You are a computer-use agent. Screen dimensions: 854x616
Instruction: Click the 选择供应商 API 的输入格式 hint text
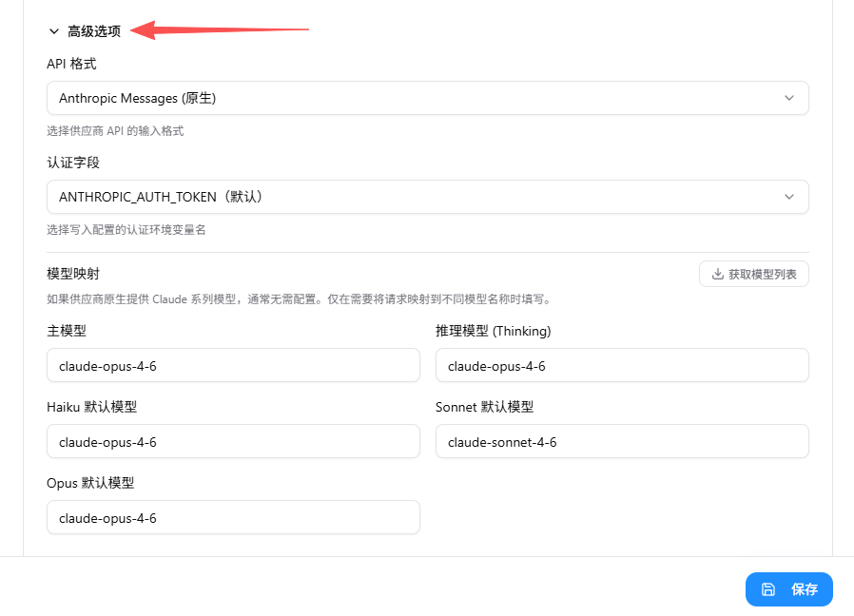(x=115, y=131)
